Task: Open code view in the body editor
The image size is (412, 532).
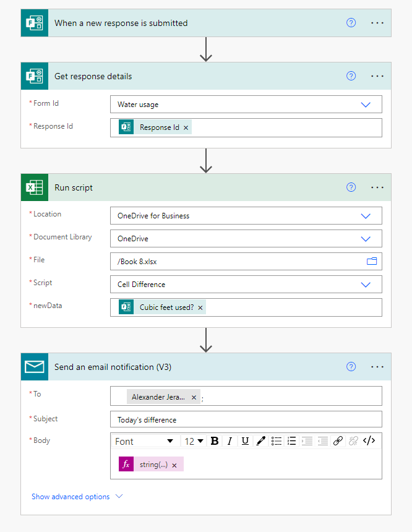Action: pos(369,440)
